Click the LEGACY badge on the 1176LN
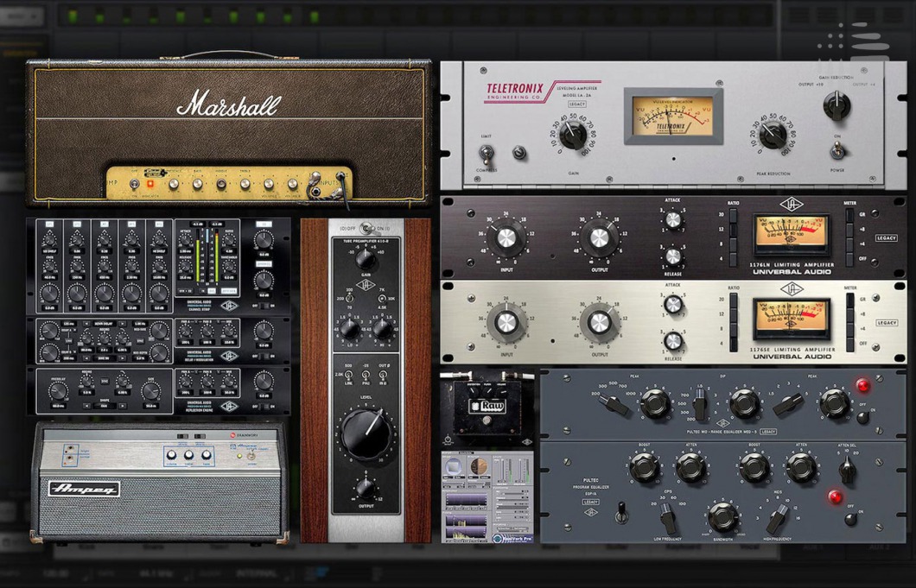Image resolution: width=916 pixels, height=588 pixels. [885, 237]
